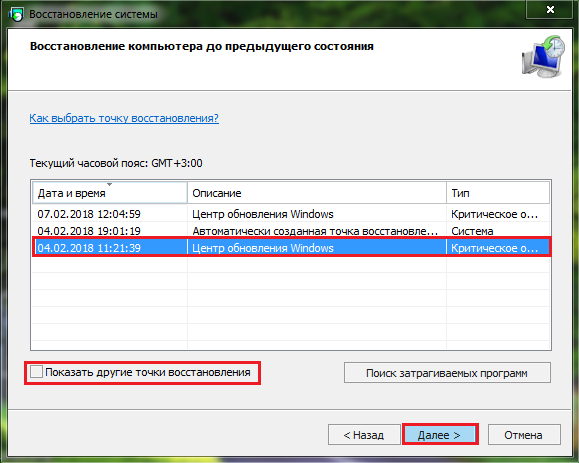The width and height of the screenshot is (579, 463).
Task: Select the highlighted 04.02.2018 11:21:39 restore point
Action: pyautogui.click(x=291, y=248)
